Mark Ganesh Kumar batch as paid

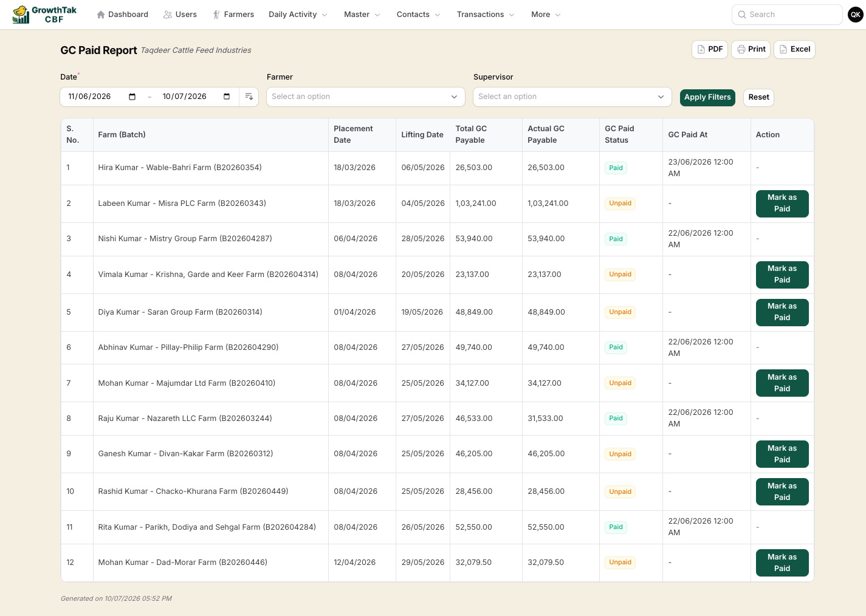coord(782,454)
